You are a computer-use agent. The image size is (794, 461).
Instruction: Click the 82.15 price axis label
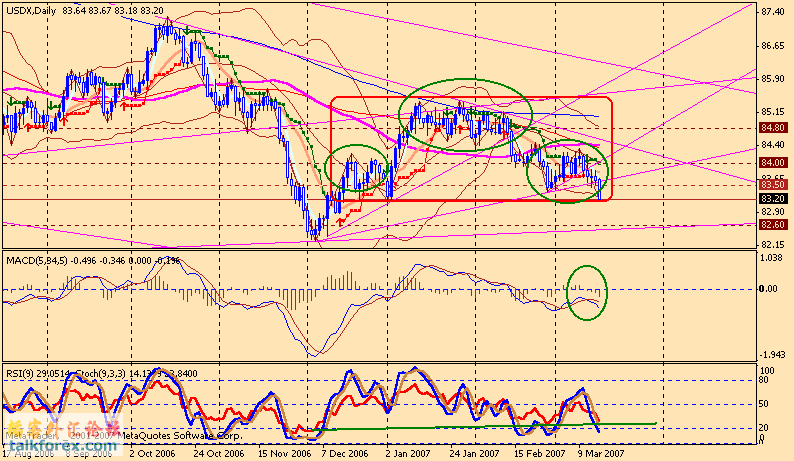click(x=772, y=245)
